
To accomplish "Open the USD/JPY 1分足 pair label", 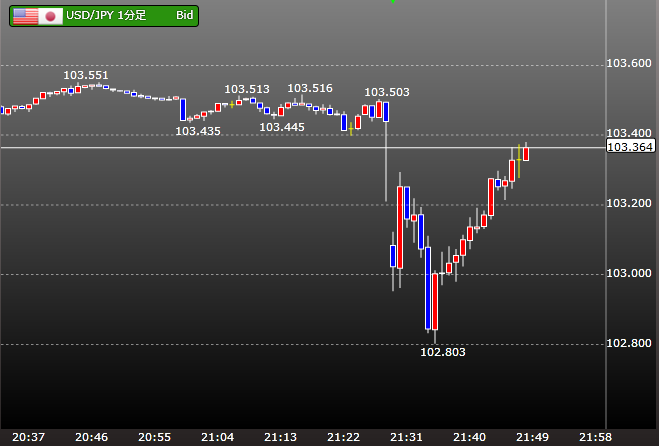I will point(106,16).
